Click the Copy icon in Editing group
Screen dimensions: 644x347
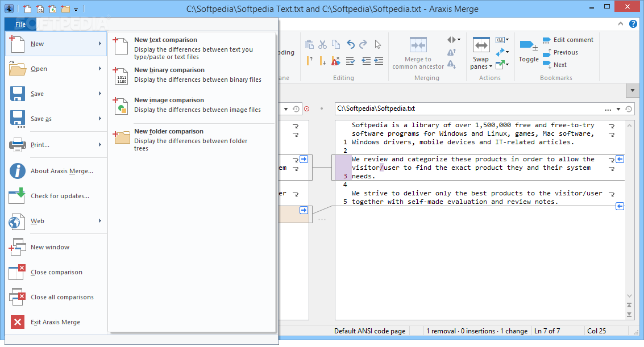[x=336, y=44]
